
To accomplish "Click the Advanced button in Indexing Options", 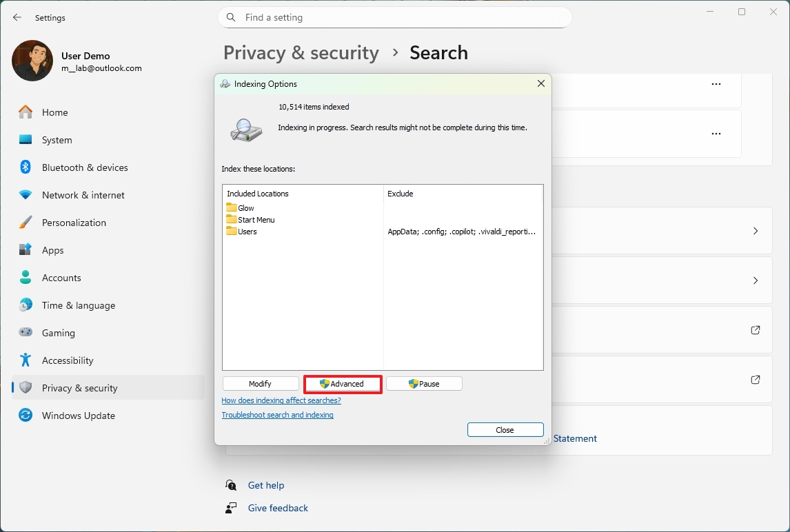I will point(343,384).
